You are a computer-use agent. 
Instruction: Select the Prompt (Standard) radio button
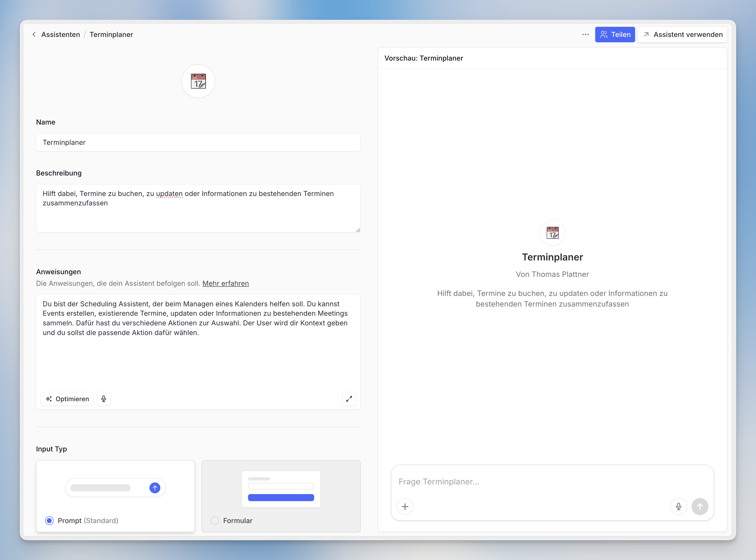(x=49, y=520)
